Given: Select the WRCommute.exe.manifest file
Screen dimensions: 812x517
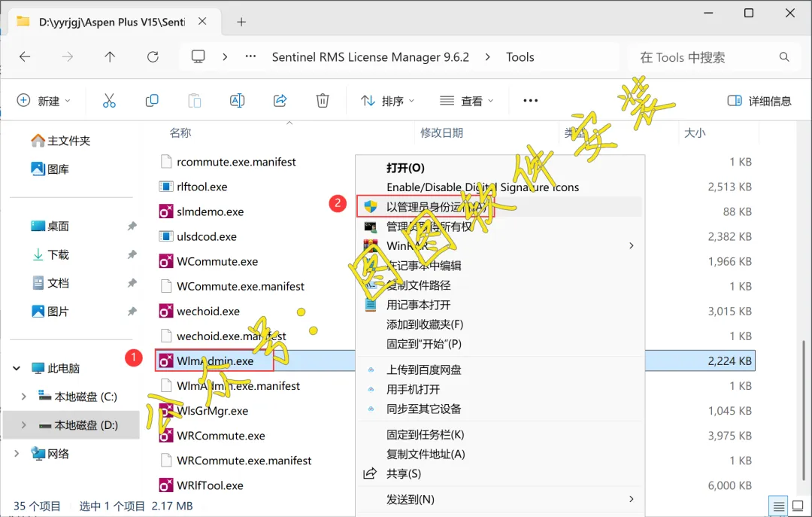Looking at the screenshot, I should pos(244,461).
